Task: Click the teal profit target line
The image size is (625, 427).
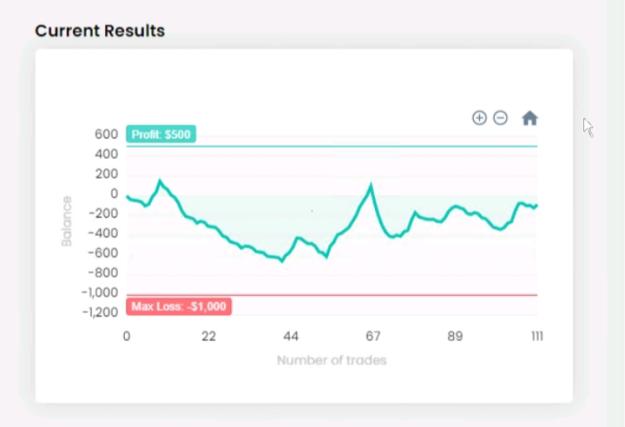Action: 332,146
